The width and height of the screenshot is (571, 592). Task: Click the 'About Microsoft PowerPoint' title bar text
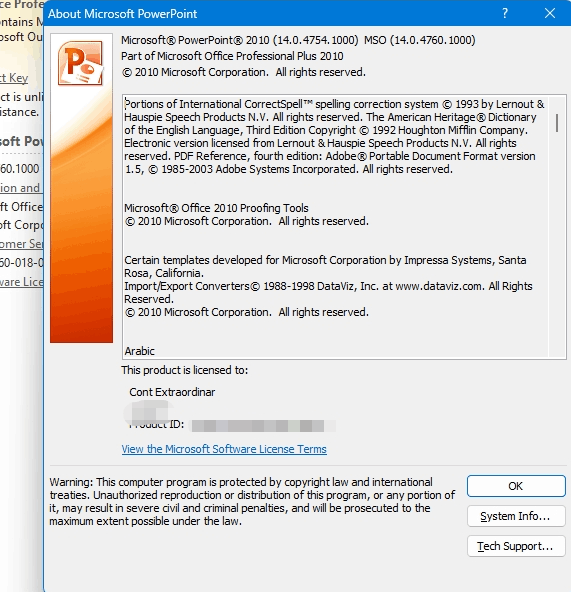[122, 14]
